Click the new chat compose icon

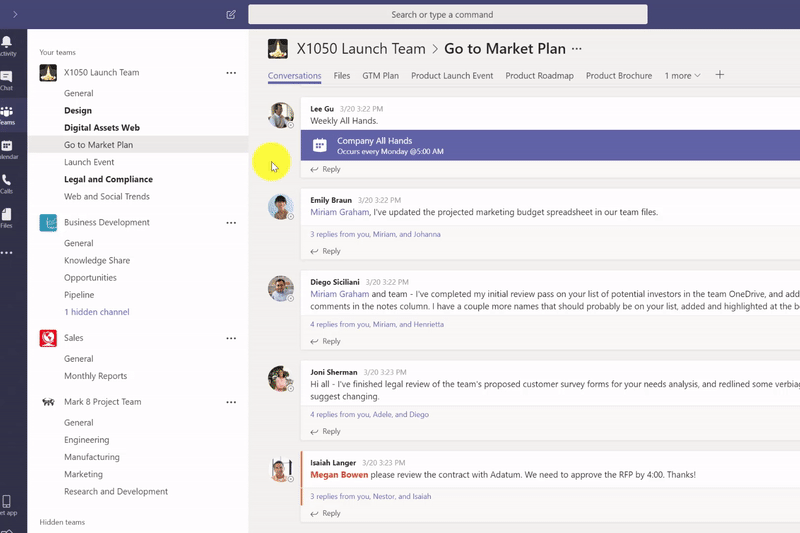(x=231, y=14)
